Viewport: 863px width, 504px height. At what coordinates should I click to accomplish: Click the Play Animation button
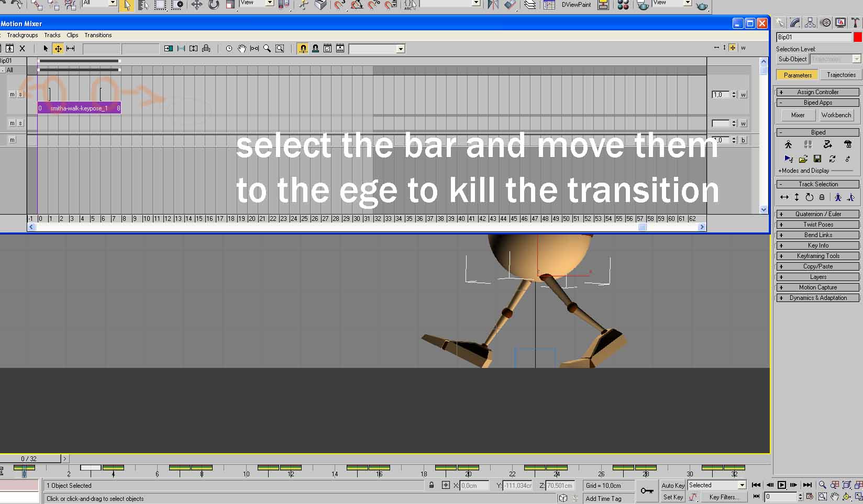[781, 485]
